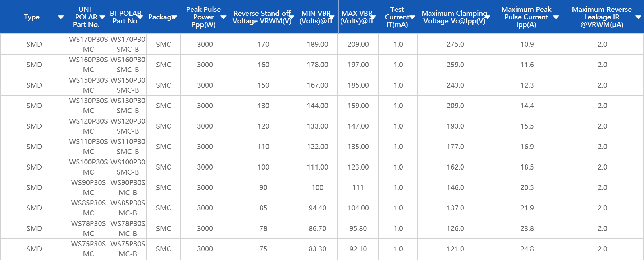The image size is (644, 260).
Task: Open the BI-POLAR Part No. filter arrow
Action: (x=140, y=17)
